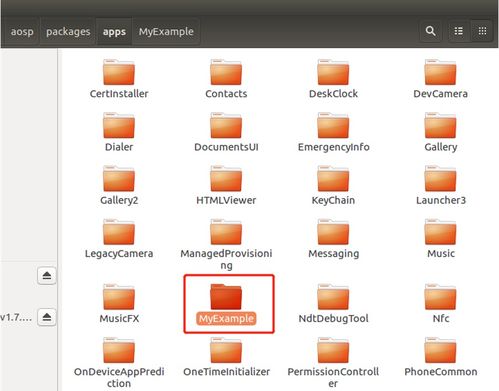Select the HTMLViewer folder
This screenshot has height=391, width=499.
226,186
